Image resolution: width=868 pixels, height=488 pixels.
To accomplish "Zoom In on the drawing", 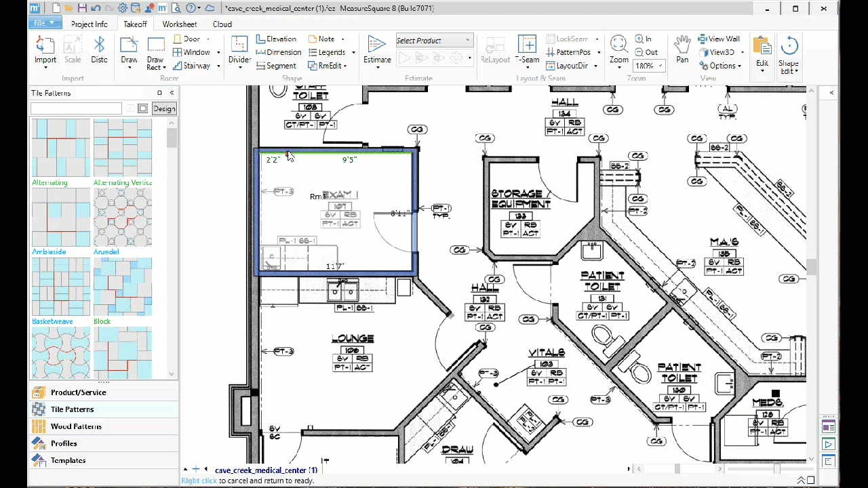I will tap(644, 39).
